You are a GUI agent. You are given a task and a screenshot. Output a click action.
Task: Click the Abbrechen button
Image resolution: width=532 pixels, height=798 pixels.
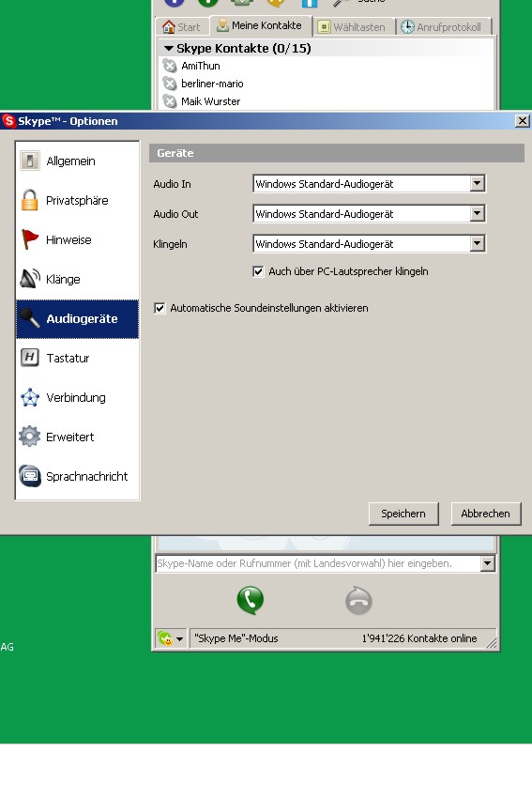tap(485, 514)
